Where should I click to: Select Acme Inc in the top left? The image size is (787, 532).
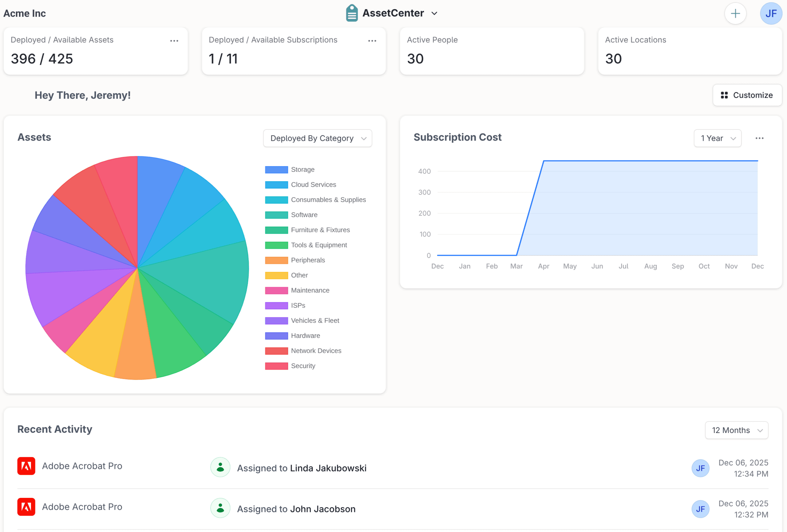click(24, 13)
